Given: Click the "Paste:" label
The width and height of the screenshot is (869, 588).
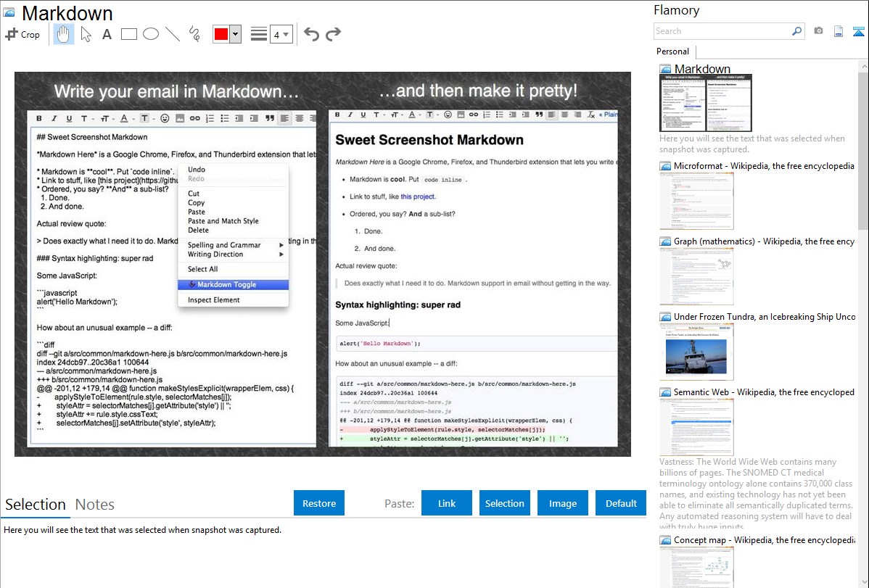Looking at the screenshot, I should coord(399,504).
